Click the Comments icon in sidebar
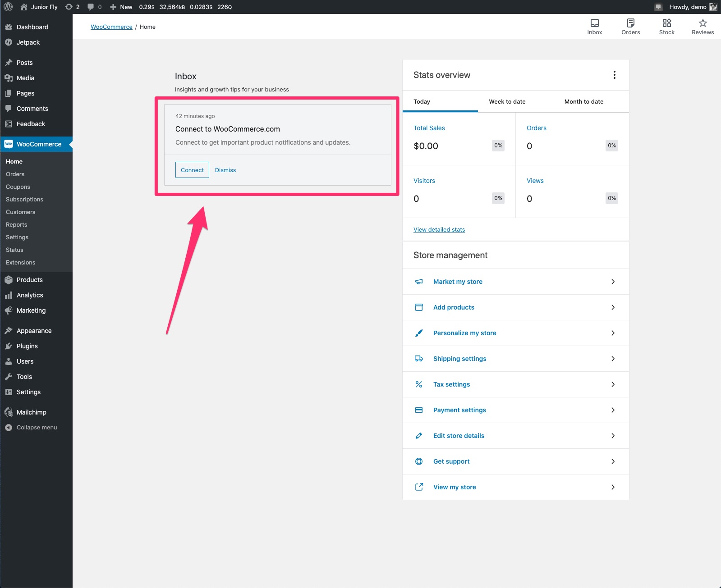Image resolution: width=721 pixels, height=588 pixels. [9, 109]
